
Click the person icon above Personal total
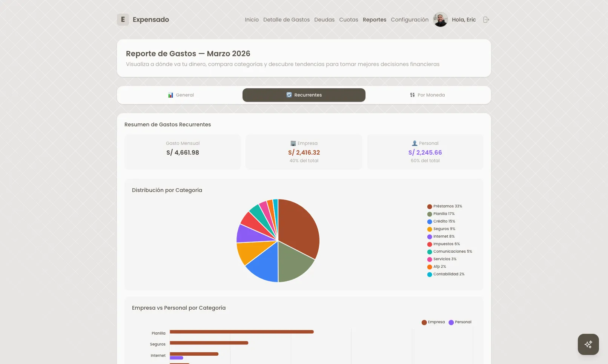414,143
